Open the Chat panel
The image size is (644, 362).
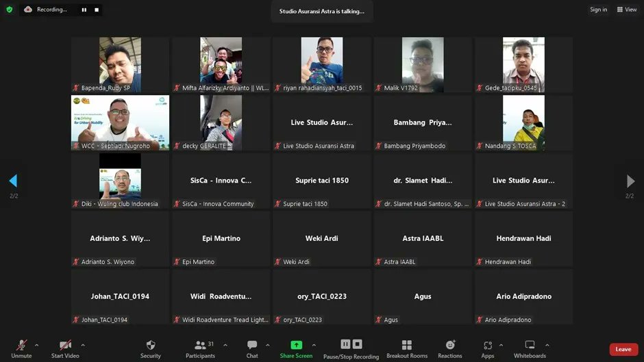(252, 349)
